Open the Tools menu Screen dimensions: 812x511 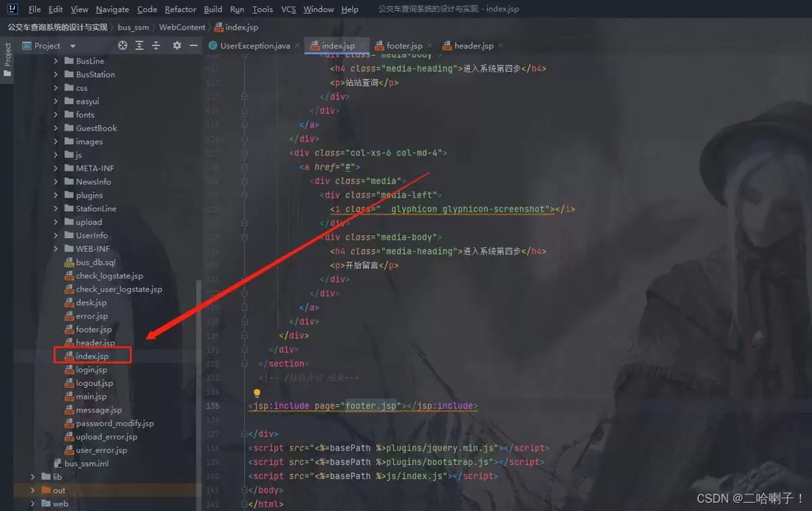tap(263, 9)
